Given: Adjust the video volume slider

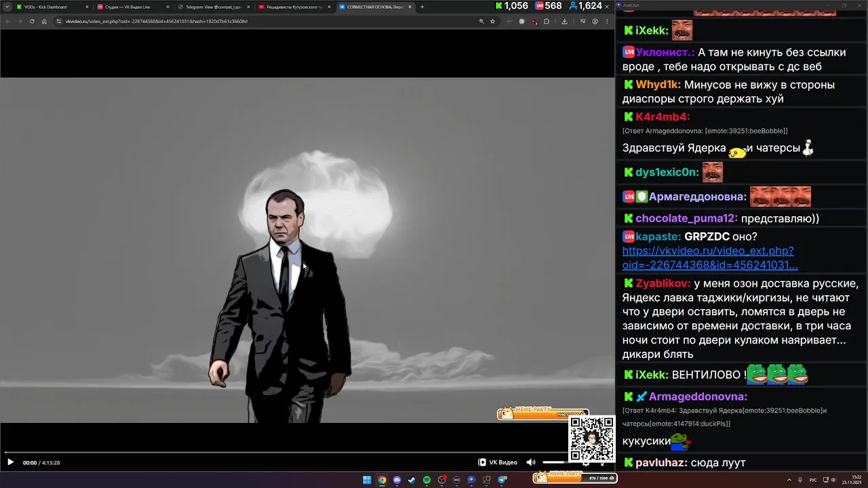Looking at the screenshot, I should pyautogui.click(x=555, y=462).
